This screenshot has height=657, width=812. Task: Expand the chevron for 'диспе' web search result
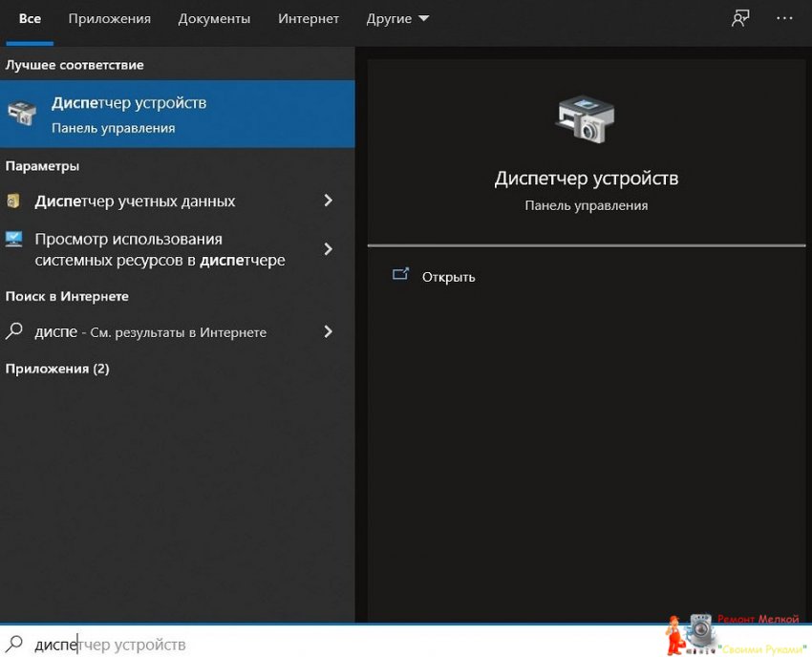point(329,331)
